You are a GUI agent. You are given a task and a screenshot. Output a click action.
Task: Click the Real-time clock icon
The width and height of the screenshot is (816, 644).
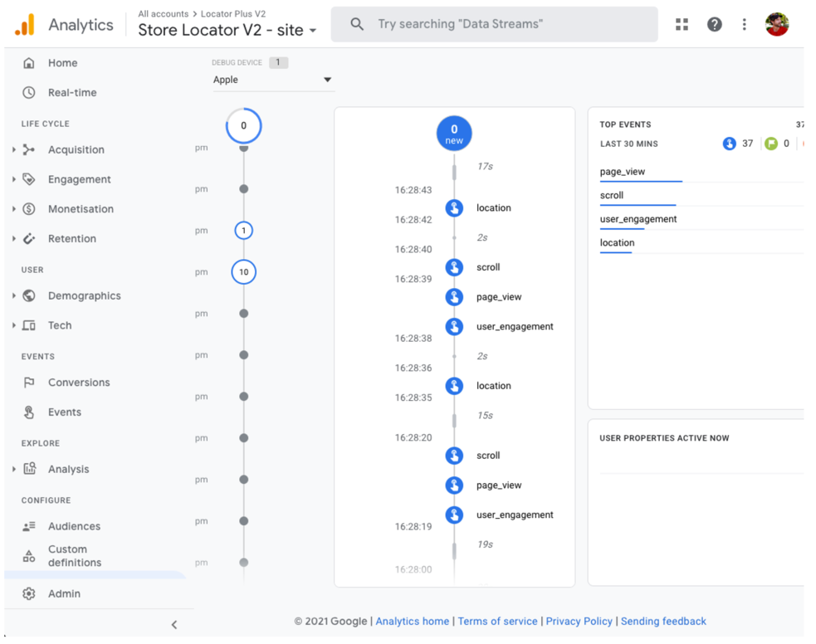(29, 93)
